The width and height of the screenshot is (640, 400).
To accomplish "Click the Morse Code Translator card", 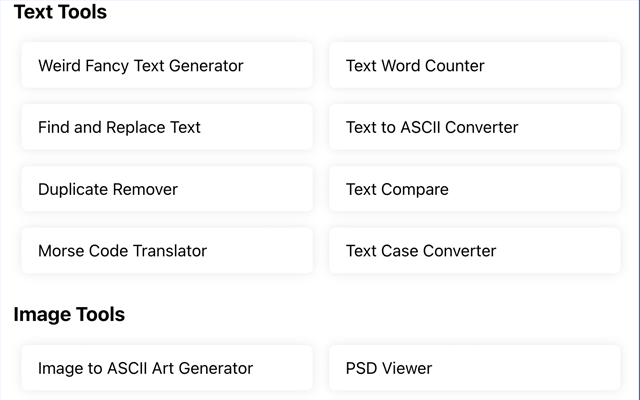I will [166, 251].
